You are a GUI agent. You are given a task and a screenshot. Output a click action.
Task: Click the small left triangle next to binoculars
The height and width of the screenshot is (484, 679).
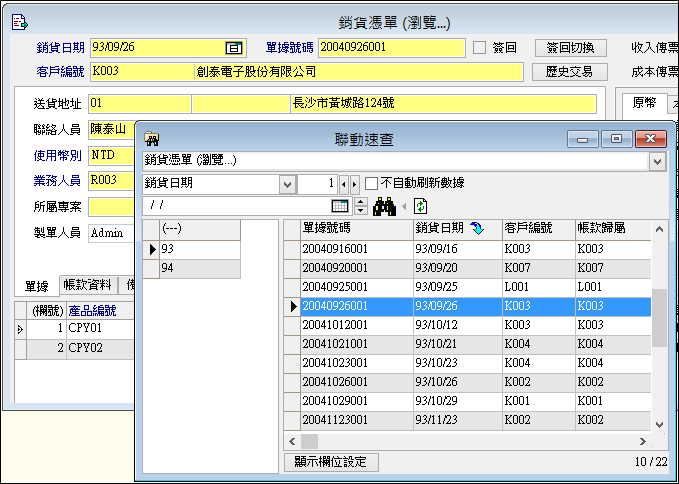click(405, 206)
